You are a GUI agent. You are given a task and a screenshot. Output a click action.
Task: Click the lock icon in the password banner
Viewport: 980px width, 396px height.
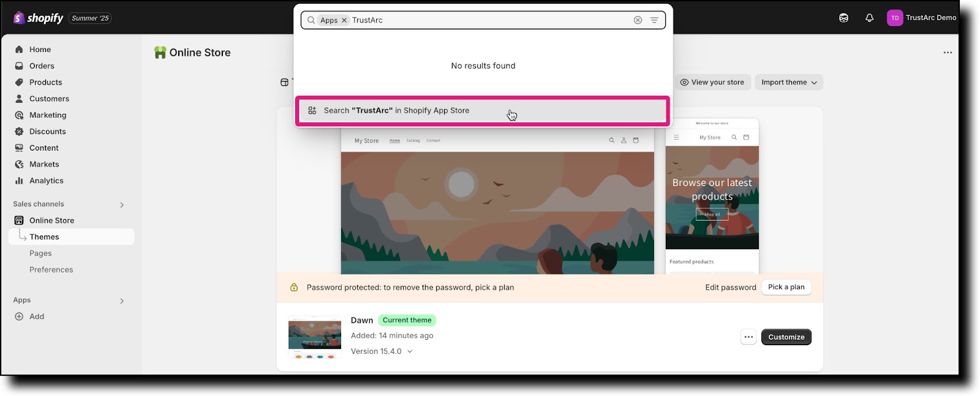pos(294,288)
